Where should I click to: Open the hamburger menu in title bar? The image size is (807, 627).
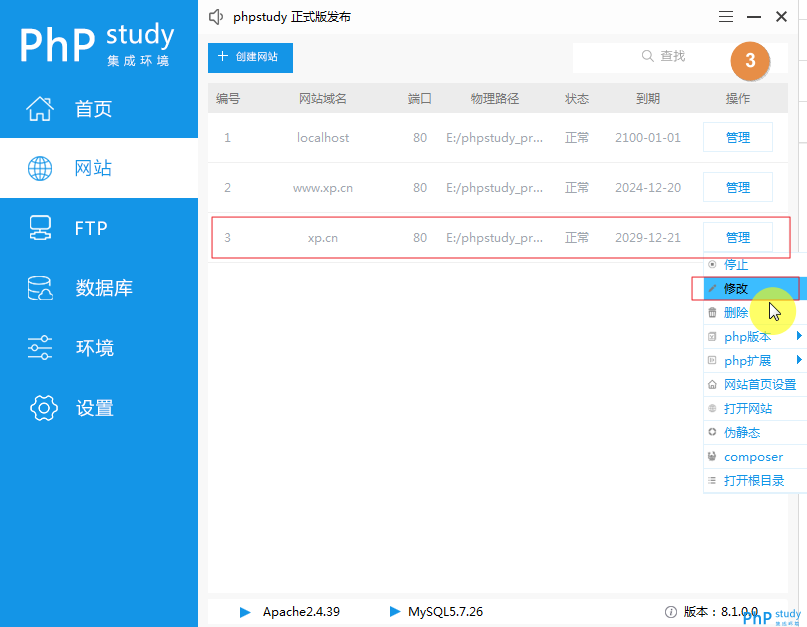(726, 17)
